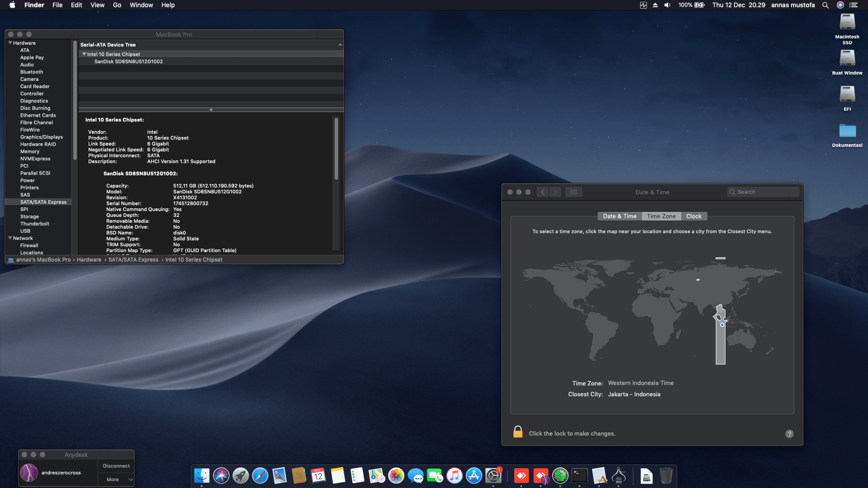Collapse the Hardware tree section
Image resolution: width=868 pixels, height=488 pixels.
click(x=10, y=43)
